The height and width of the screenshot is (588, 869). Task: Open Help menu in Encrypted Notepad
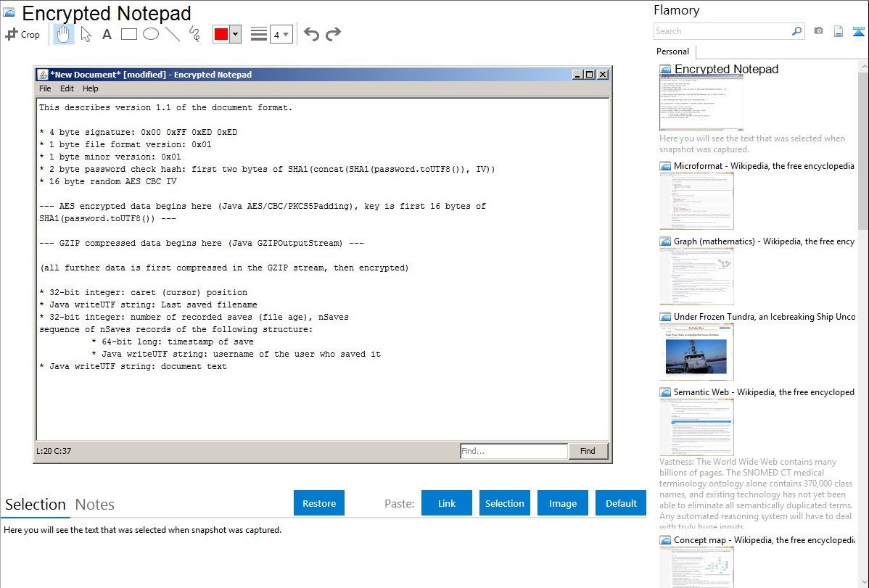pyautogui.click(x=91, y=88)
